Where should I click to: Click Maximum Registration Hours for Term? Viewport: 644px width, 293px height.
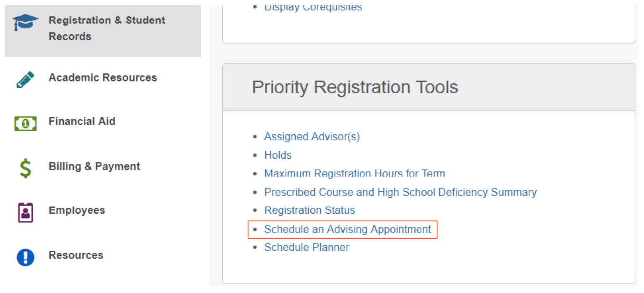[x=355, y=173]
